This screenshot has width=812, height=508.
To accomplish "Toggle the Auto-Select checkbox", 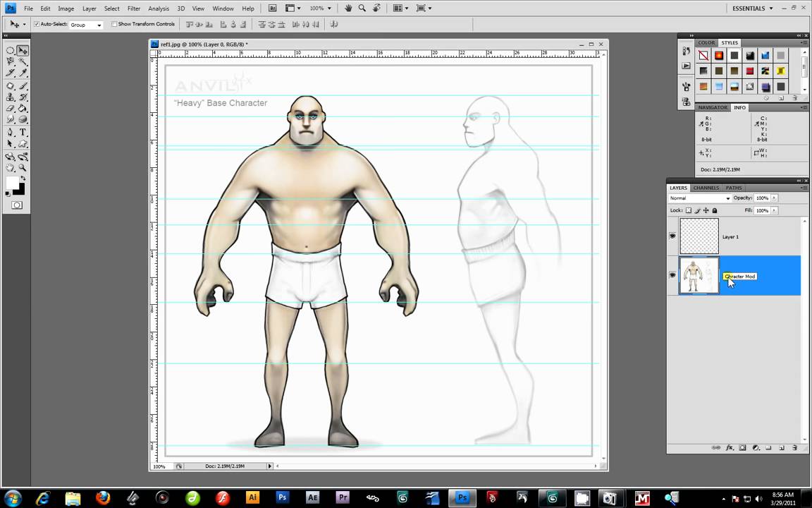I will [x=37, y=24].
